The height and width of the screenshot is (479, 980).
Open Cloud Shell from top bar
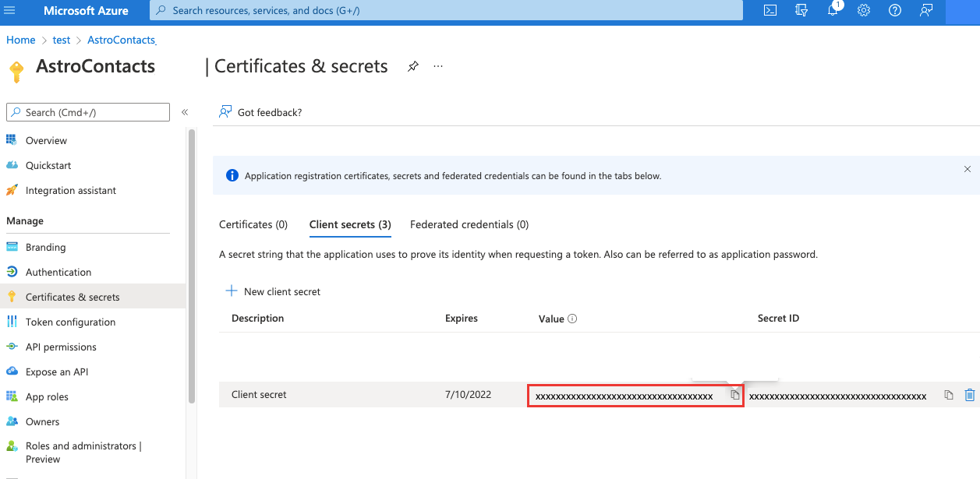click(769, 11)
